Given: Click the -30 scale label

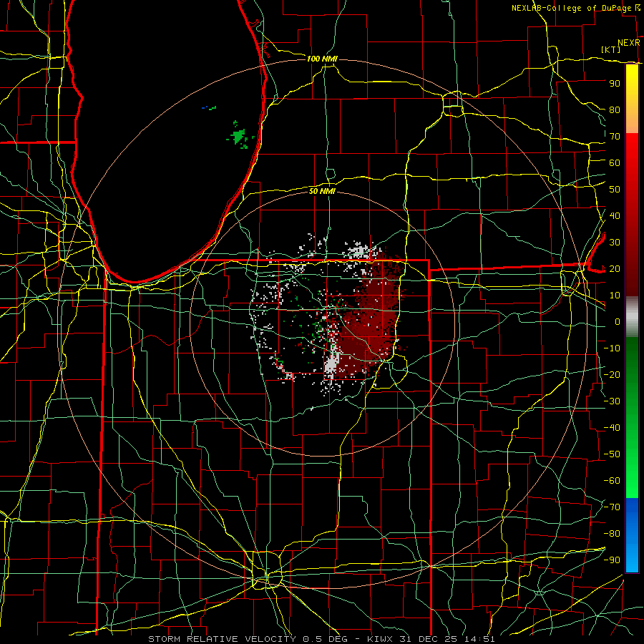Looking at the screenshot, I should [612, 401].
